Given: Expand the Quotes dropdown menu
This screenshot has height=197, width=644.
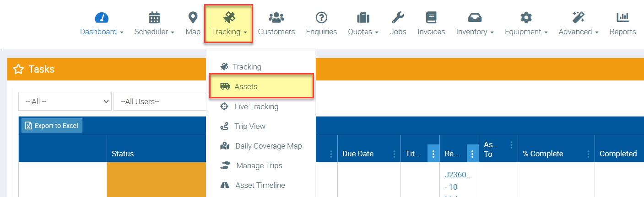Looking at the screenshot, I should (363, 32).
